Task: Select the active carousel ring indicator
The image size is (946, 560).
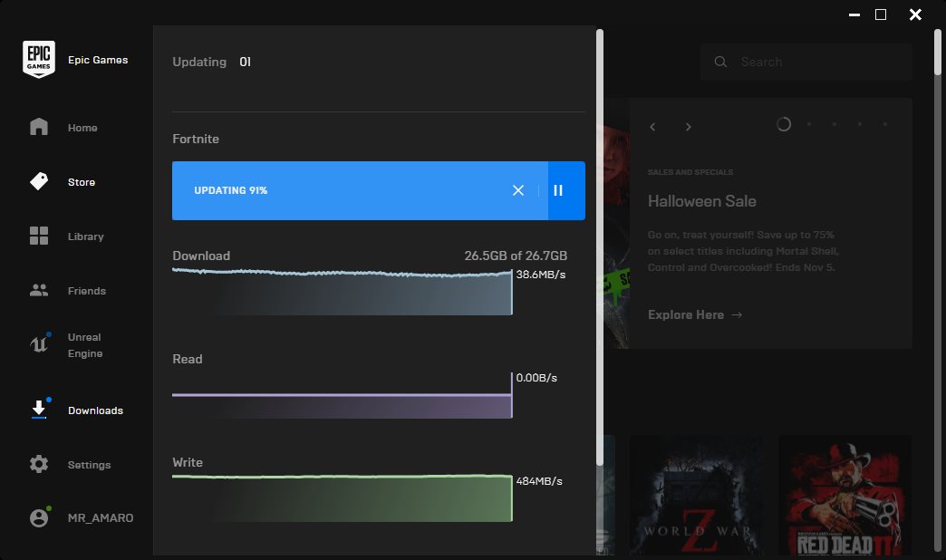Action: click(x=784, y=124)
